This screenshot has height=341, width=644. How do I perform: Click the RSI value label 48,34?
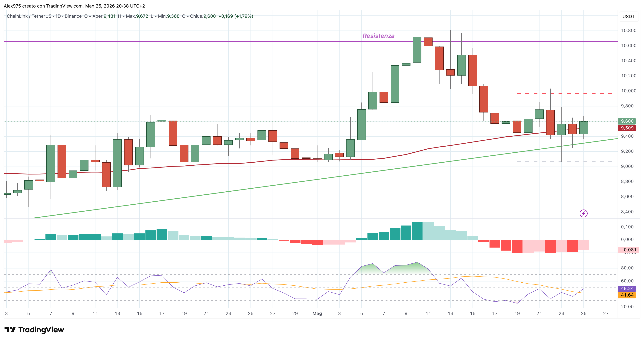point(627,289)
